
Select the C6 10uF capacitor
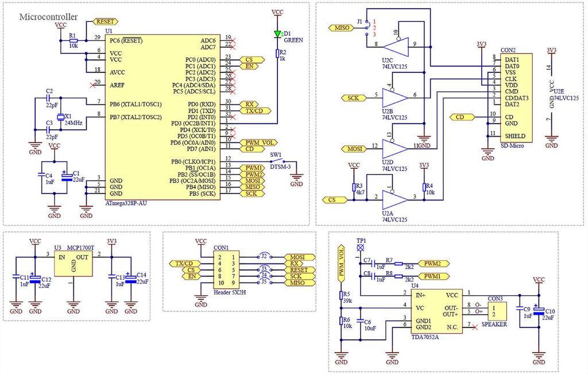361,322
